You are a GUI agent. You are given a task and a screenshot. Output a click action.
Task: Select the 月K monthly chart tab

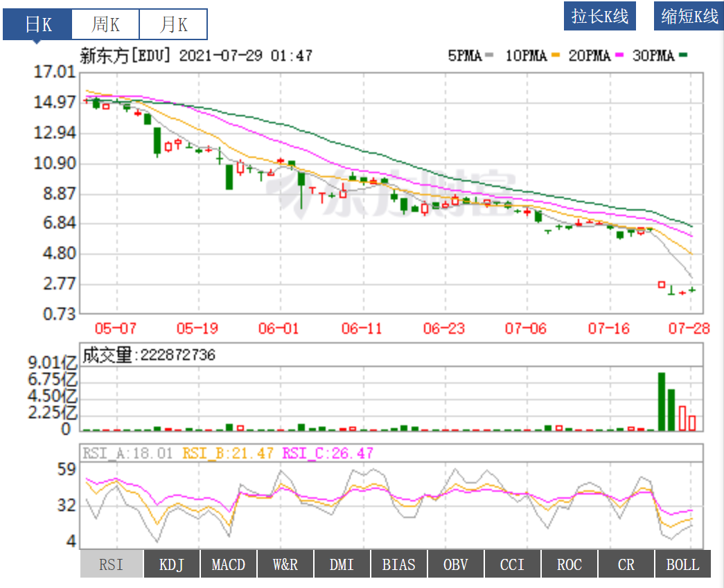click(173, 25)
